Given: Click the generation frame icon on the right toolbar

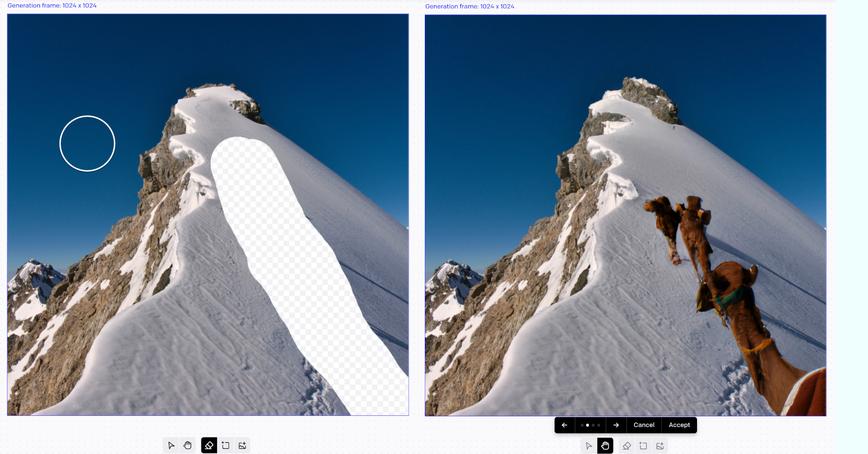Looking at the screenshot, I should [643, 445].
